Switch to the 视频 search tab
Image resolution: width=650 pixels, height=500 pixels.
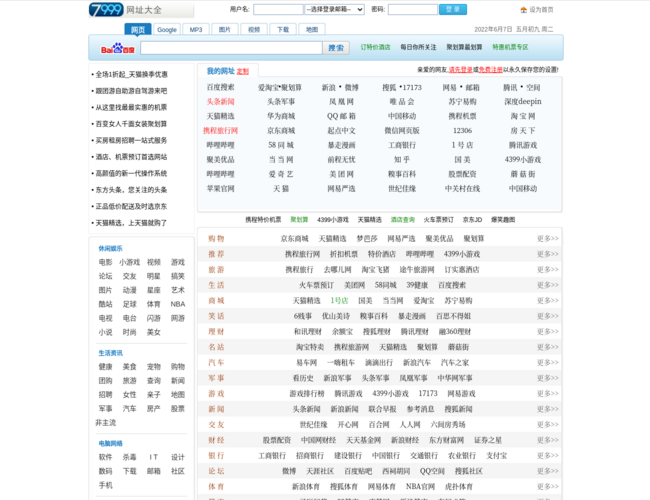coord(254,29)
